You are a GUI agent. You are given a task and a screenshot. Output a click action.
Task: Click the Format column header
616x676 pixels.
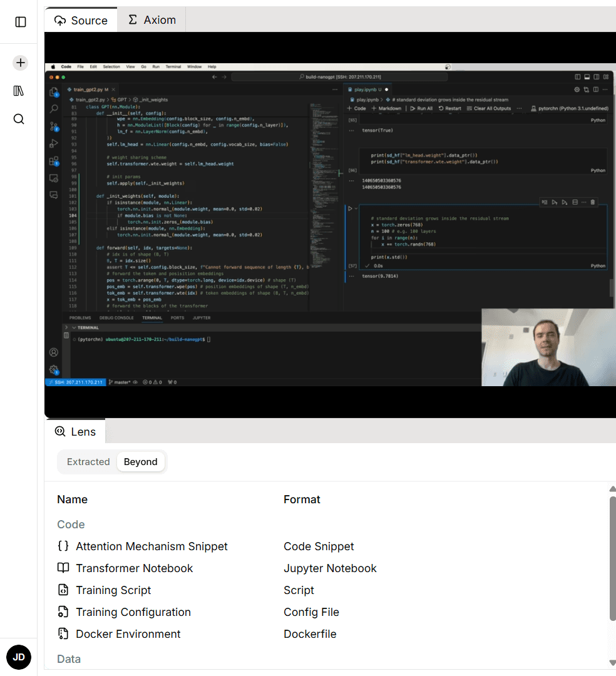point(302,499)
